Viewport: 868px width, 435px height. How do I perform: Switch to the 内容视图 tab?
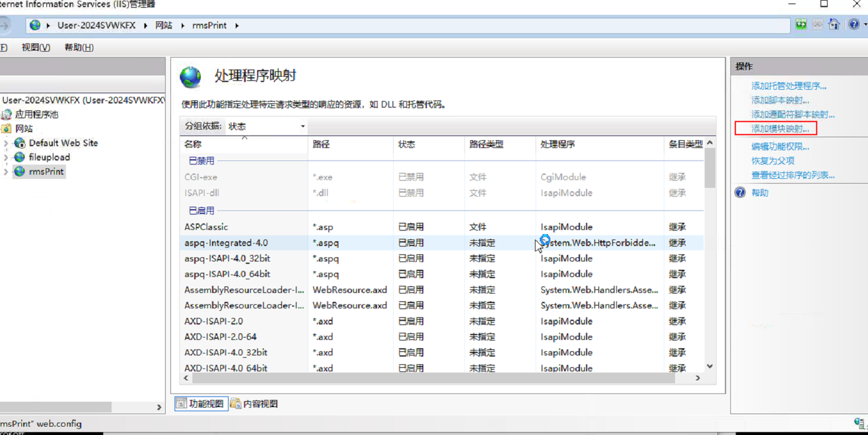254,404
